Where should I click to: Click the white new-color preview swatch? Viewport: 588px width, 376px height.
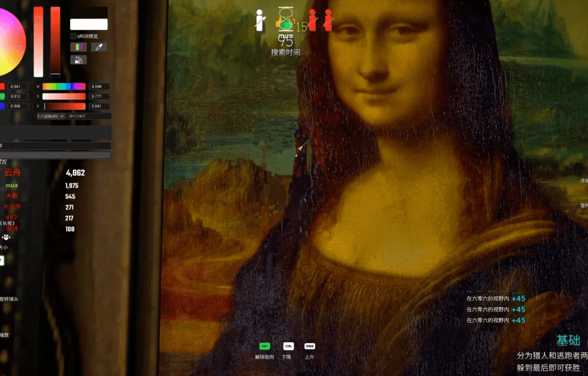[89, 24]
